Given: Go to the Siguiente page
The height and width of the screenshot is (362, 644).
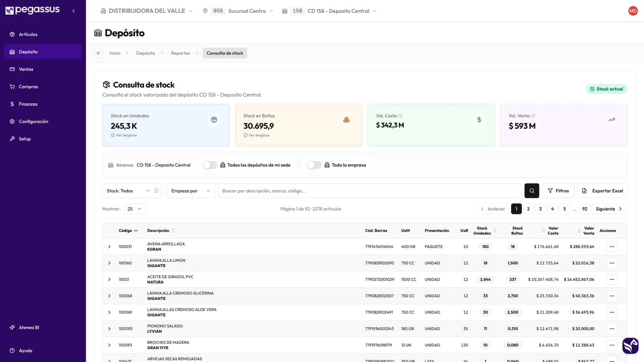Looking at the screenshot, I should click(x=609, y=209).
